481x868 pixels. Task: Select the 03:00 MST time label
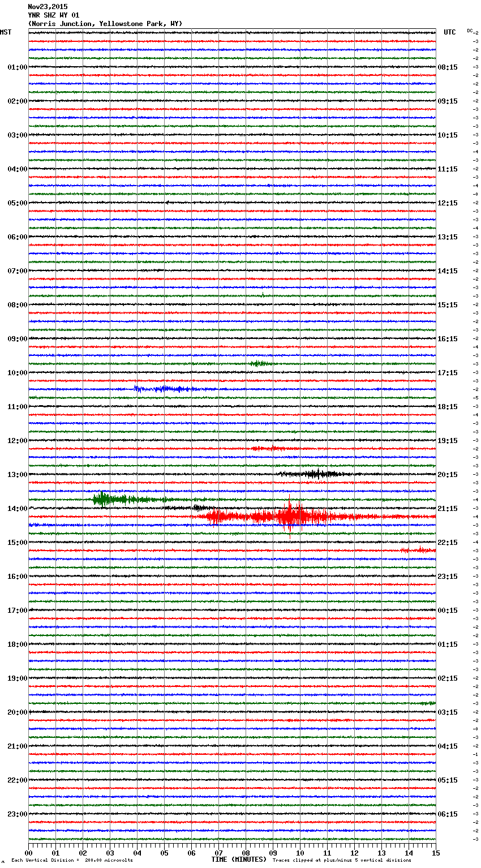[17, 135]
